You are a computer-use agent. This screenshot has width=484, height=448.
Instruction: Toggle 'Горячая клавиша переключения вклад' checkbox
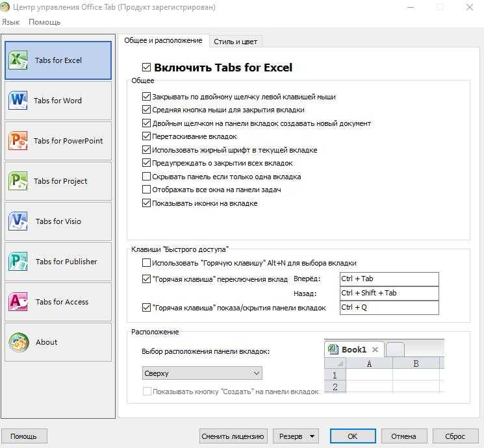point(146,279)
